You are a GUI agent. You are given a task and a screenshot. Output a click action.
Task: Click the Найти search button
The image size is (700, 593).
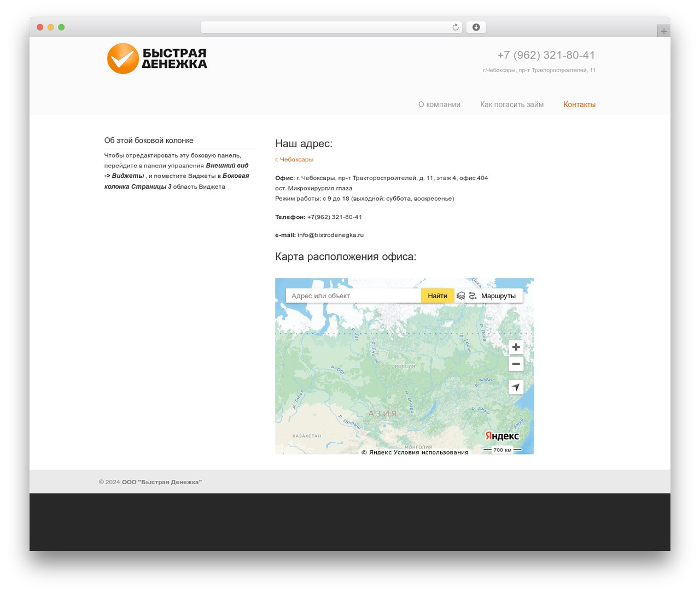tap(437, 296)
